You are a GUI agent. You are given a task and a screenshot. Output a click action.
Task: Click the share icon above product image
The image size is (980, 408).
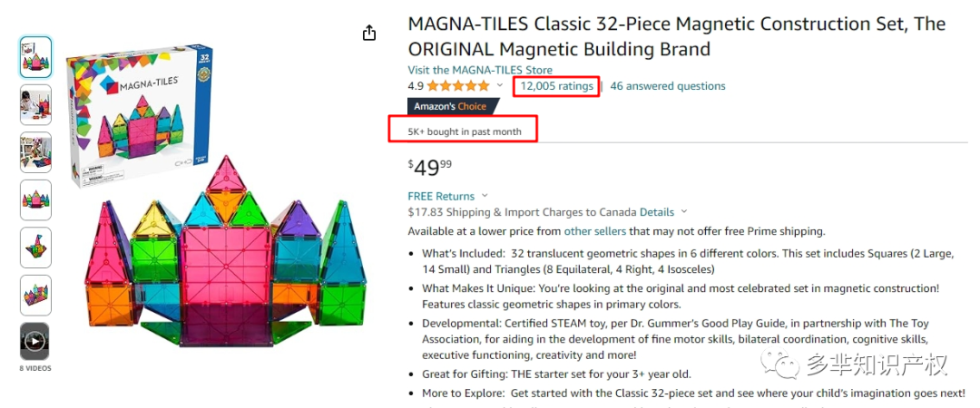[369, 34]
